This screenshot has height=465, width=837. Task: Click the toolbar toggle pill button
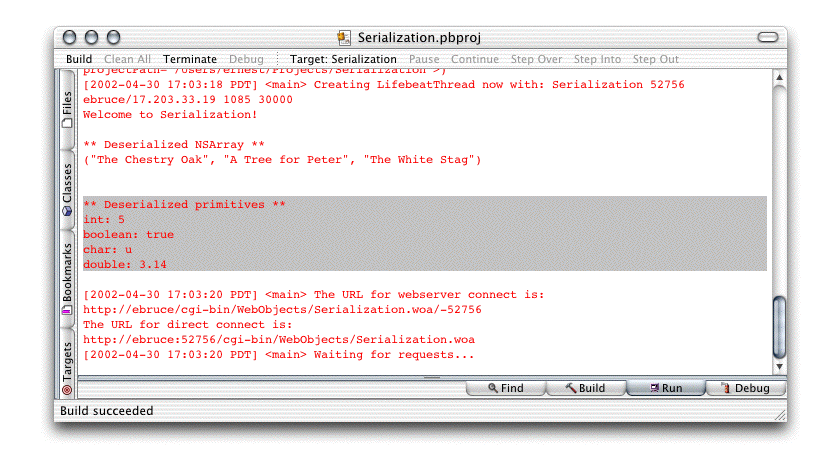(x=768, y=37)
